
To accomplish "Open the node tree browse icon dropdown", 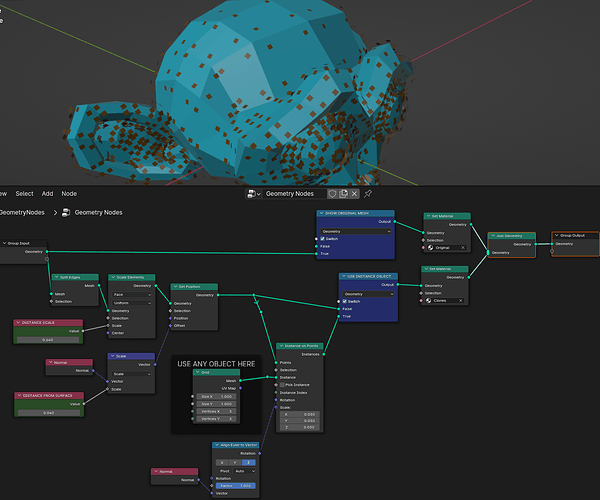I will (x=254, y=194).
